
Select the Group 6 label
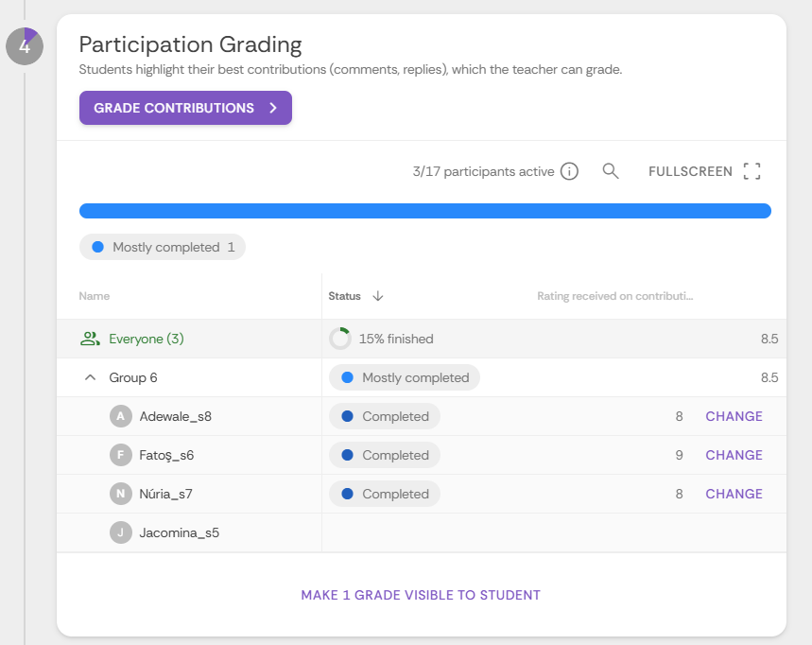point(133,377)
